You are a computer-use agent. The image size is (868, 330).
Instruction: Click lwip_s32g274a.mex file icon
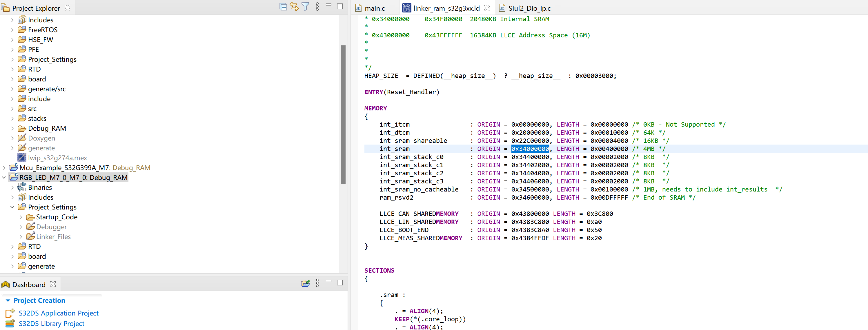point(22,158)
